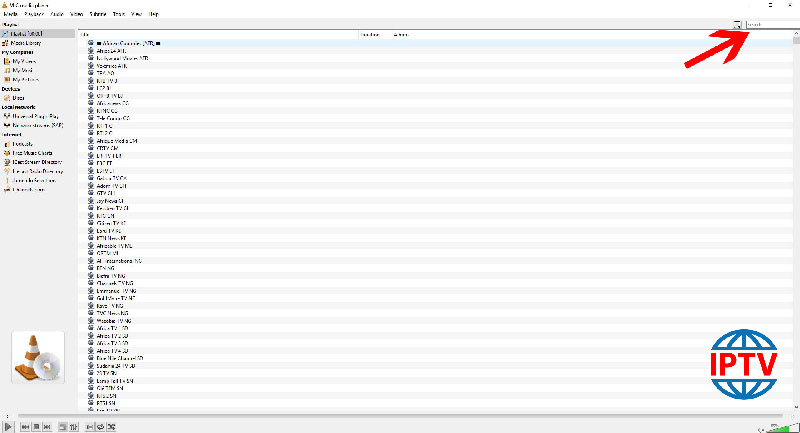
Task: Open Universal Plug'n'Play in Local Network
Action: (x=38, y=116)
